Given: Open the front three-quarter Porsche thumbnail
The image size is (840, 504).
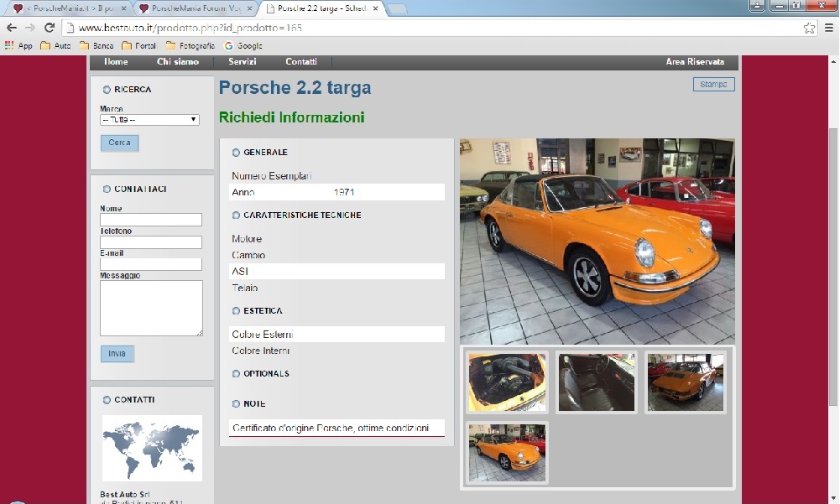Looking at the screenshot, I should (507, 453).
